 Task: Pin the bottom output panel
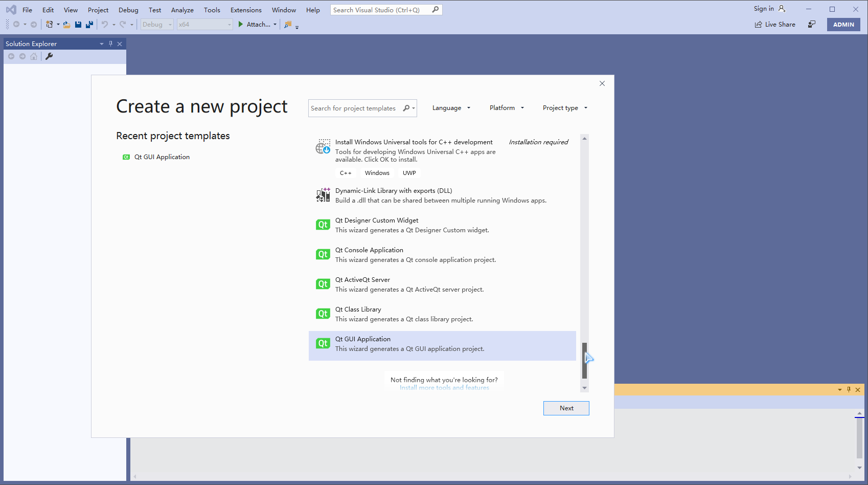click(849, 390)
